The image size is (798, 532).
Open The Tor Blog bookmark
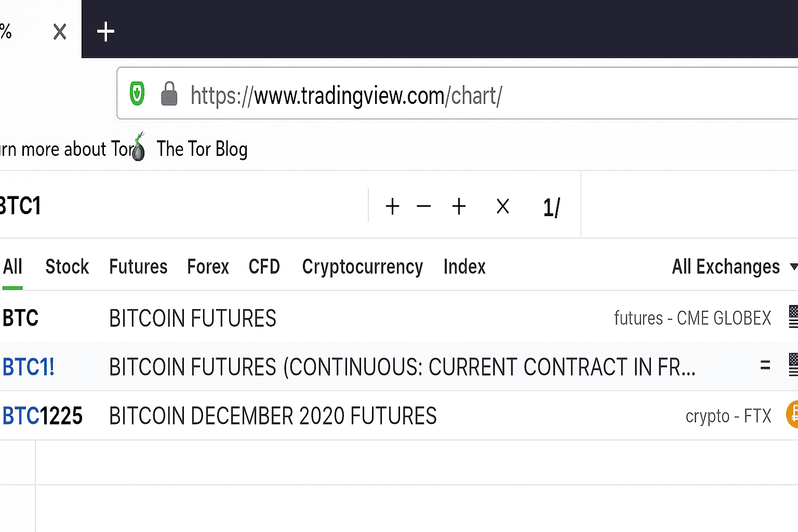[202, 149]
